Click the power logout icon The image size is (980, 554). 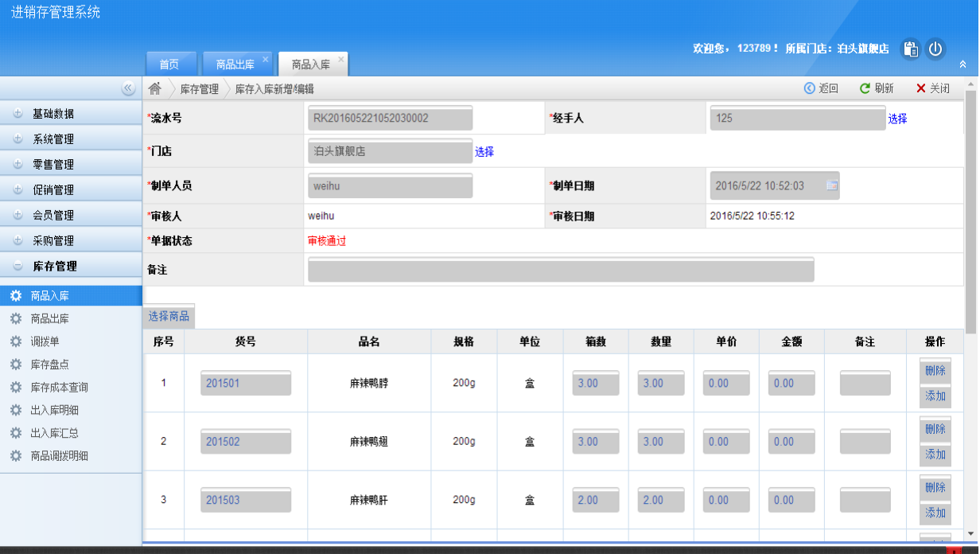coord(935,49)
